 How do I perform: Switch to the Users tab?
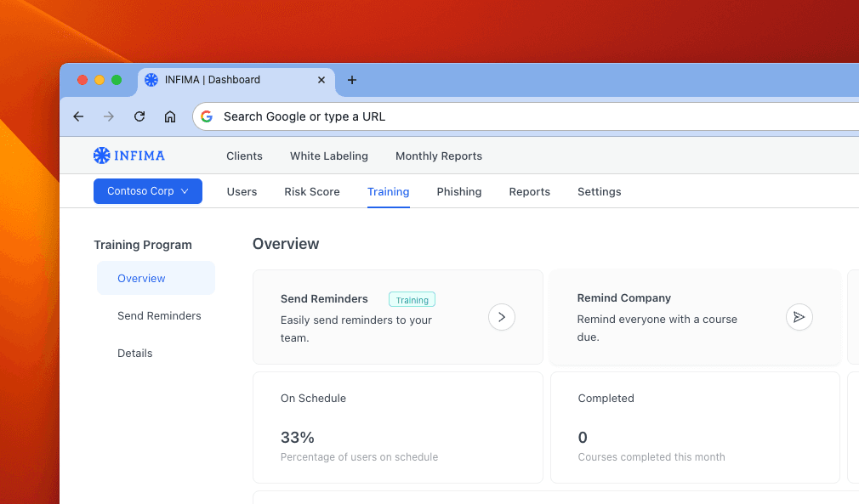242,191
